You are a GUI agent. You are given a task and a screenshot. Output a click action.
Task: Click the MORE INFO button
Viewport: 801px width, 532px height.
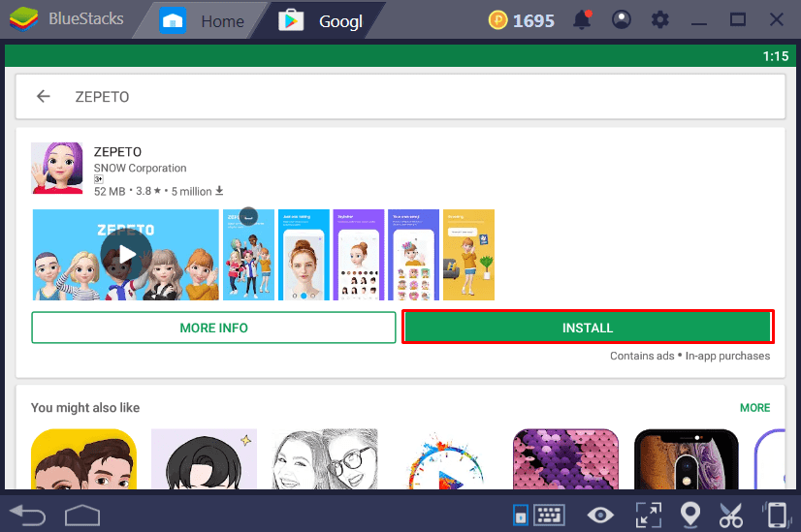pyautogui.click(x=213, y=328)
